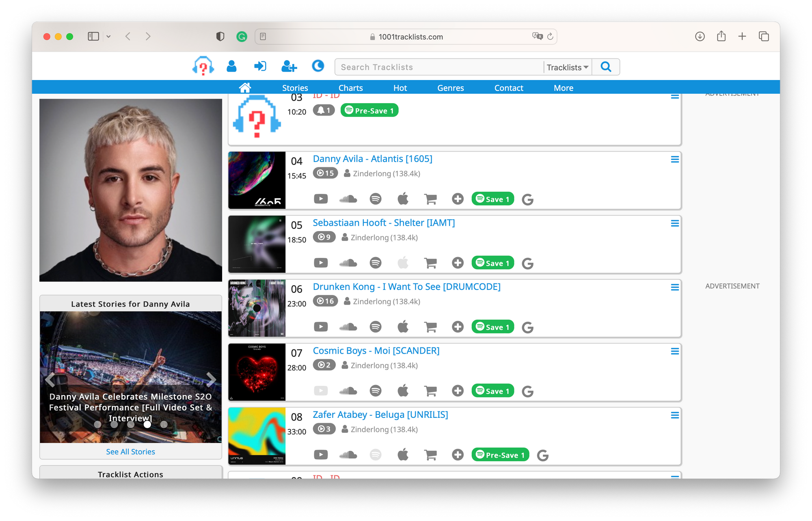Select the first carousel dot in stories

(97, 424)
